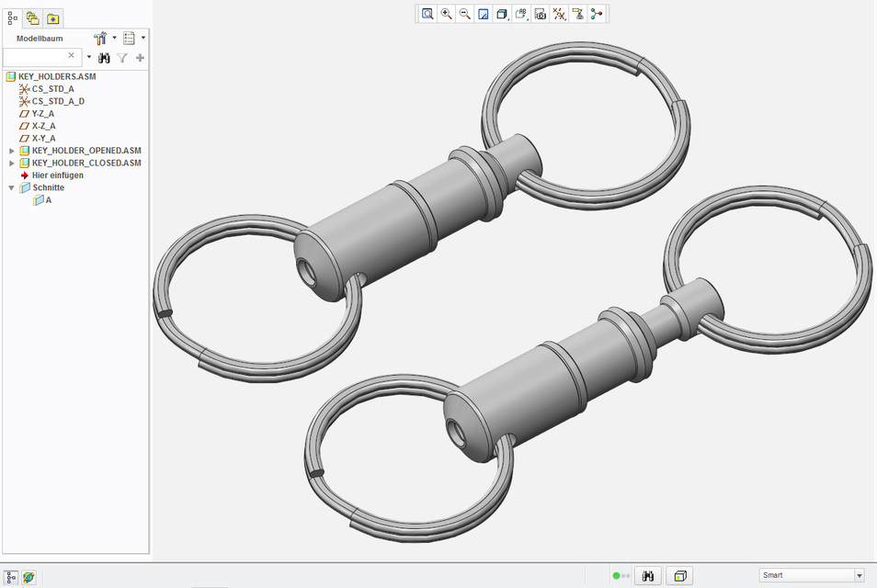Image resolution: width=877 pixels, height=588 pixels.
Task: Select the Hier einfügen marker
Action: pyautogui.click(x=57, y=175)
